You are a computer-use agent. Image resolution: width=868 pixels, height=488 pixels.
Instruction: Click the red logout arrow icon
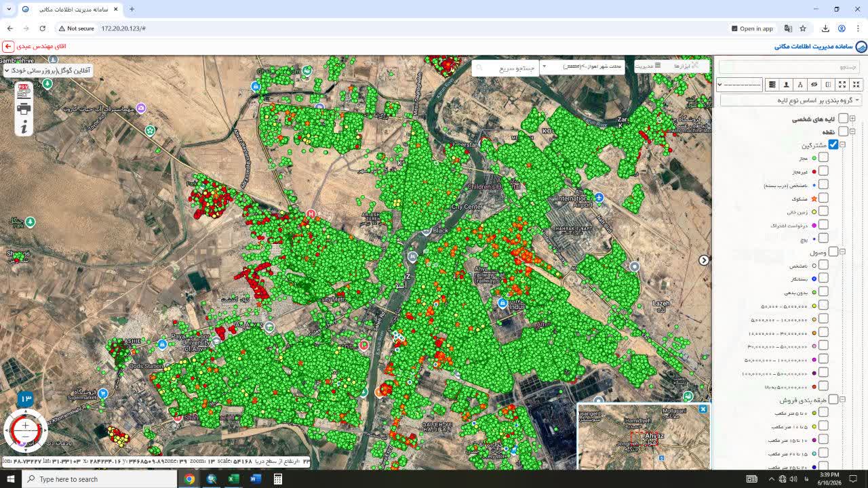coord(8,46)
